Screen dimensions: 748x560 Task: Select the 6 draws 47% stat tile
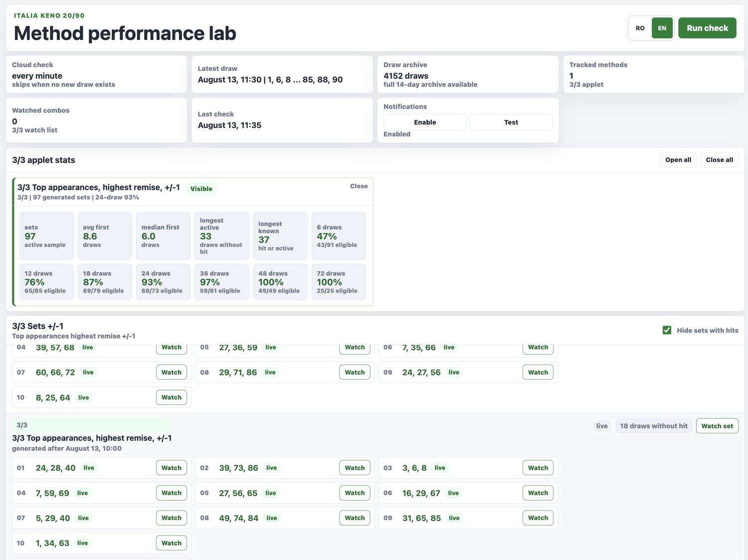[x=339, y=236]
